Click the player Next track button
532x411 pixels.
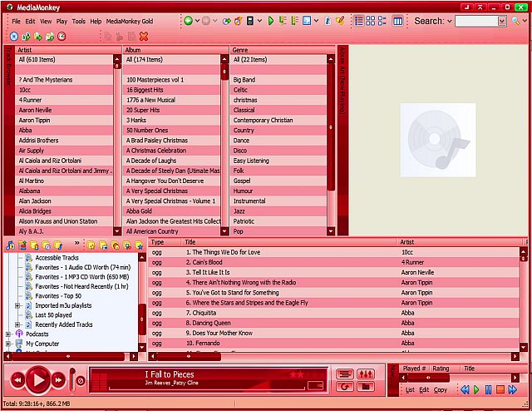pyautogui.click(x=58, y=380)
